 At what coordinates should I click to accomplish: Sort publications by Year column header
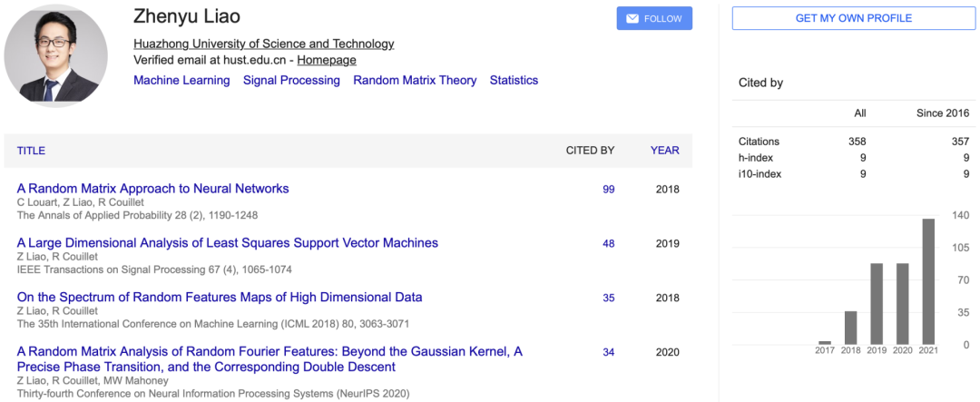click(x=664, y=151)
